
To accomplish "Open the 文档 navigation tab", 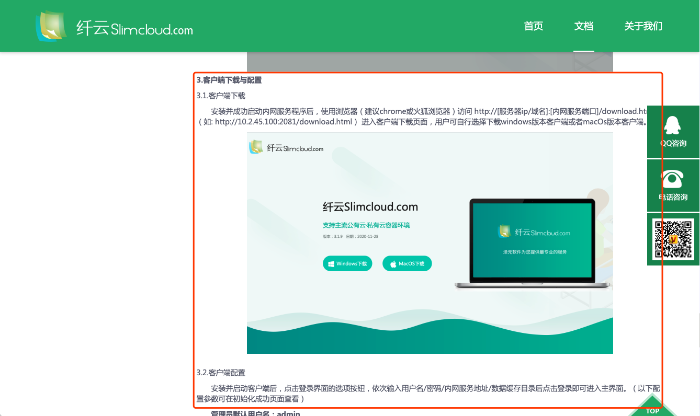I will tap(583, 26).
